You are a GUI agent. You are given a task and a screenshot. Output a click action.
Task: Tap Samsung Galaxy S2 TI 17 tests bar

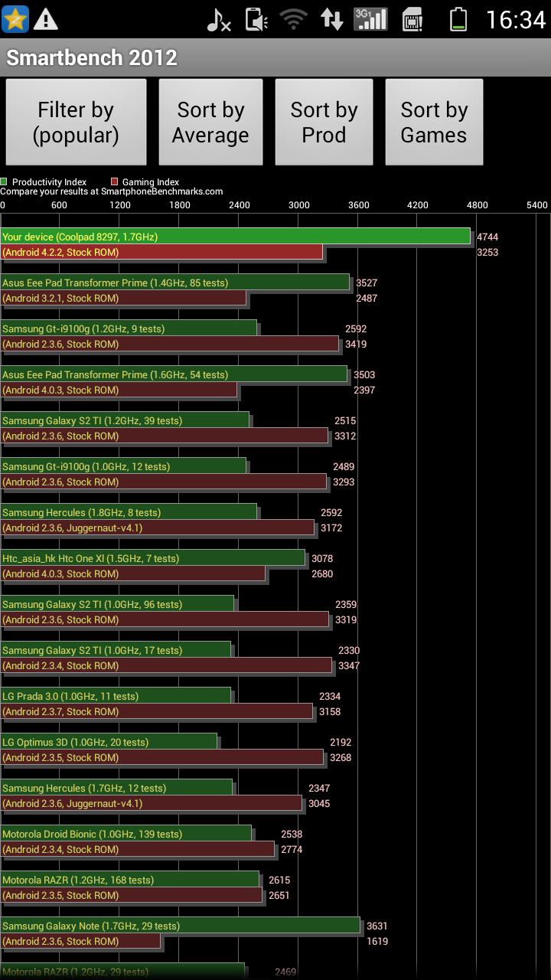click(116, 650)
